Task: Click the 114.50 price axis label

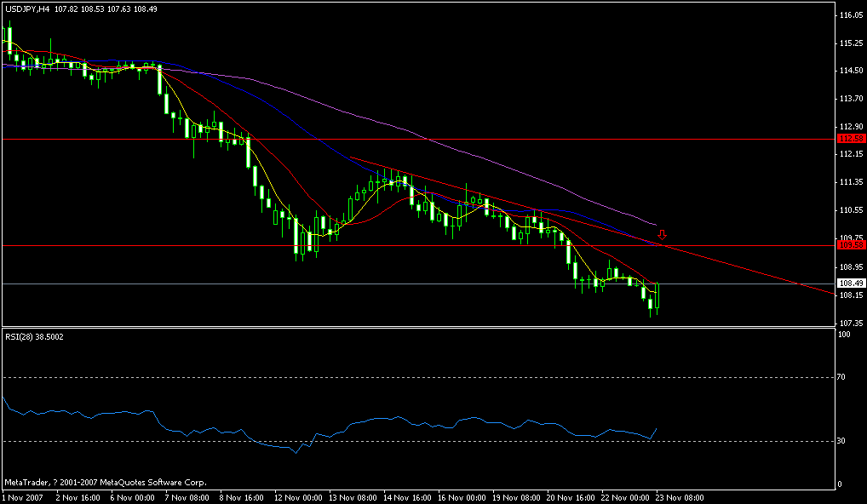Action: pyautogui.click(x=851, y=71)
